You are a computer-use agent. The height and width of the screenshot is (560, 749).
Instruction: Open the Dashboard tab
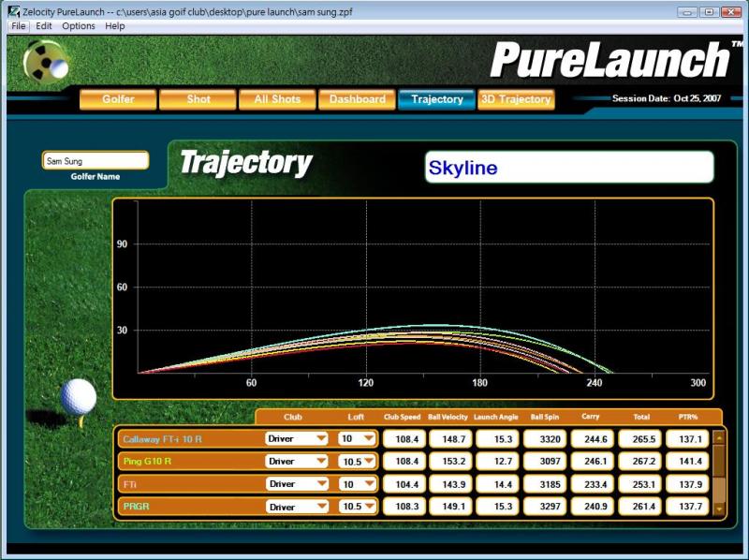(x=357, y=99)
